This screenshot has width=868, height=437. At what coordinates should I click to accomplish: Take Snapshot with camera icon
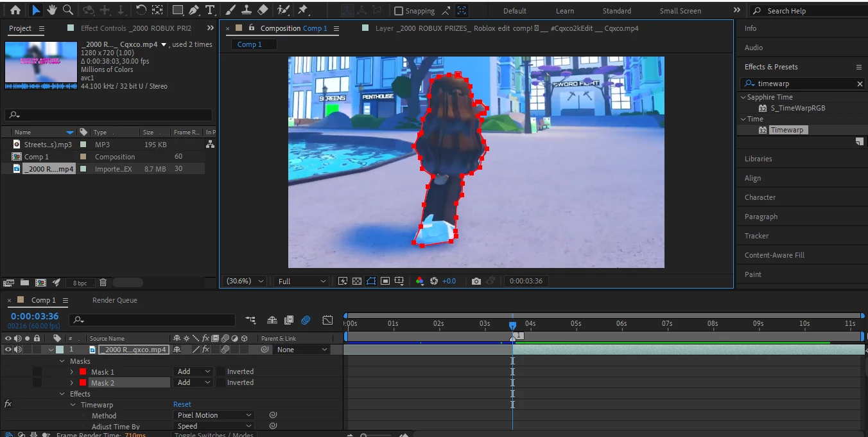(x=476, y=281)
